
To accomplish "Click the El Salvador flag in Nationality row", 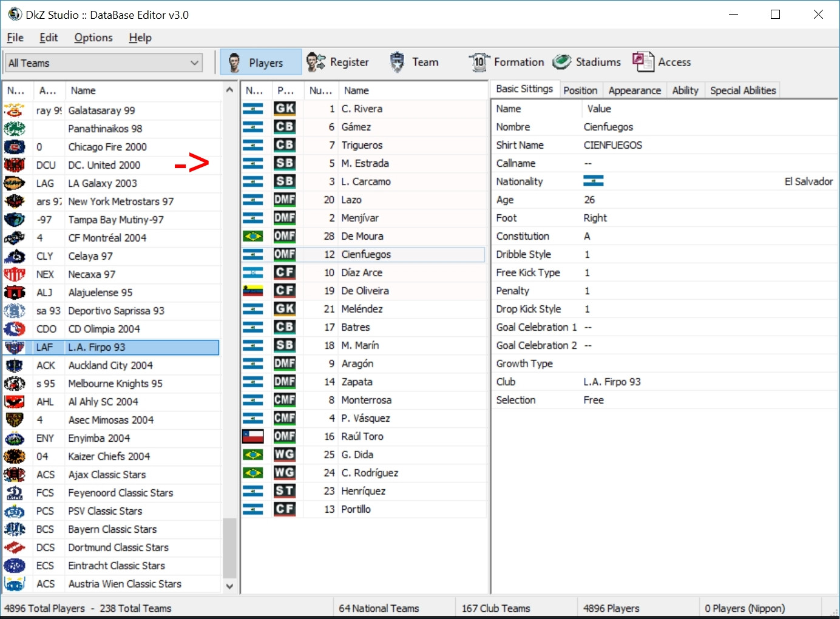I will 593,181.
